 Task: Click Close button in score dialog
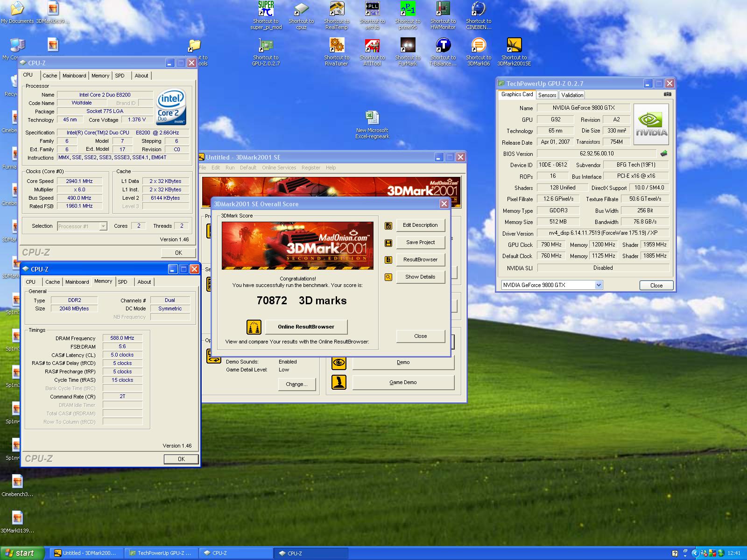[x=420, y=336]
